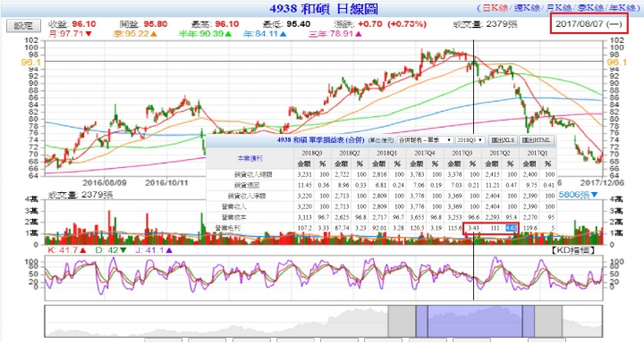Switch to 日K線 daily chart

click(x=495, y=8)
